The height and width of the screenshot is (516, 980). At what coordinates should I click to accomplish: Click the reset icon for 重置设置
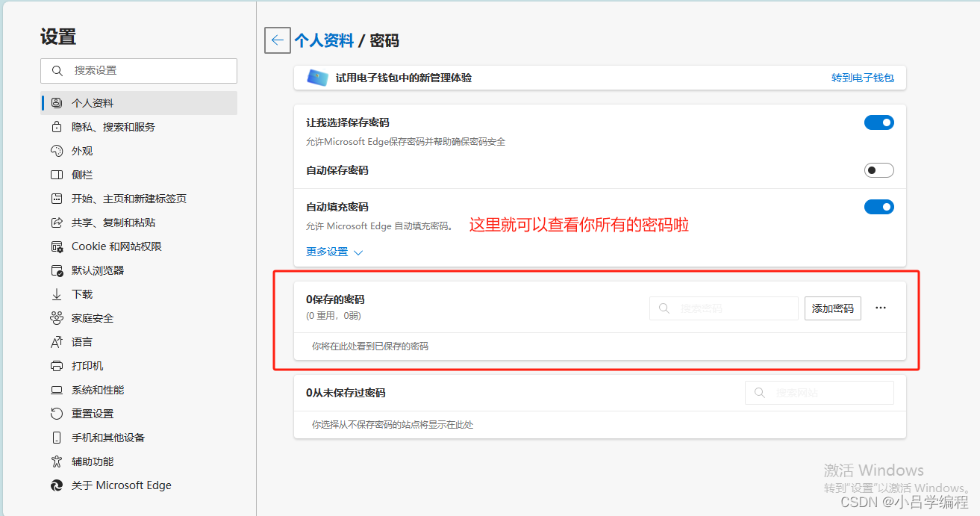tap(57, 414)
